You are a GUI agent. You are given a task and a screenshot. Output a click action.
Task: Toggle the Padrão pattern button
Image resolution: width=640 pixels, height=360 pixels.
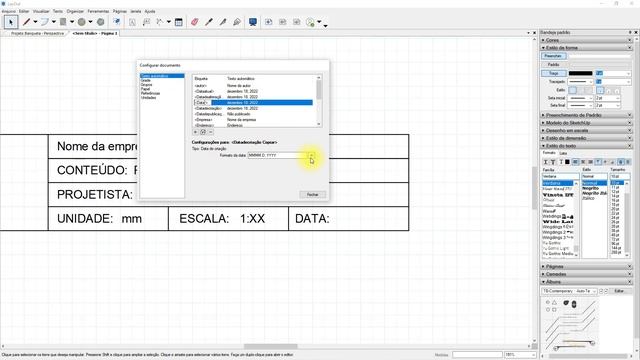(x=553, y=65)
